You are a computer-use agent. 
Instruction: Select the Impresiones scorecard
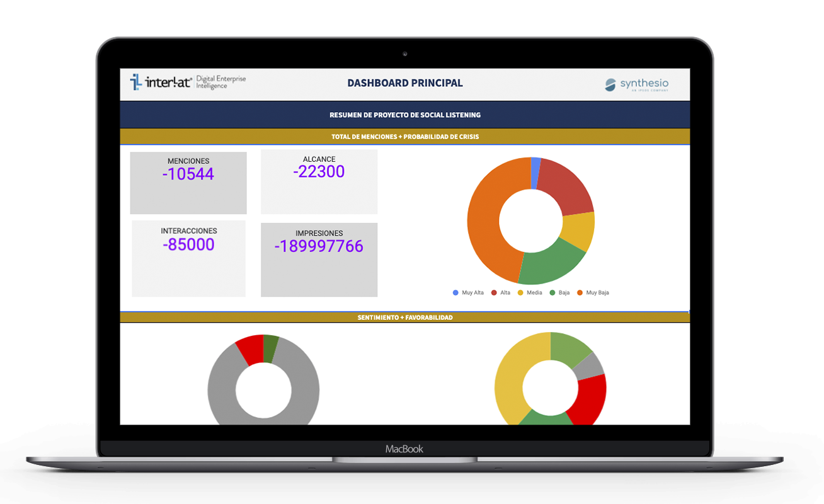point(319,260)
